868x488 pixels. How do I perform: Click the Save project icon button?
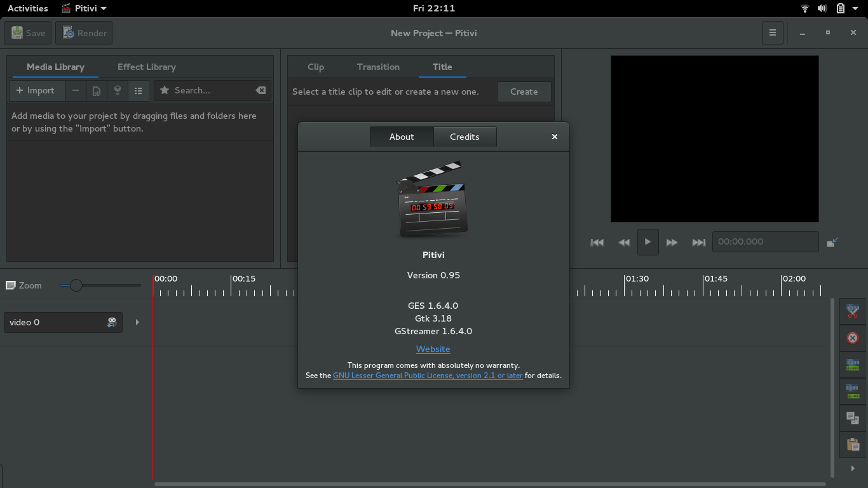(28, 33)
